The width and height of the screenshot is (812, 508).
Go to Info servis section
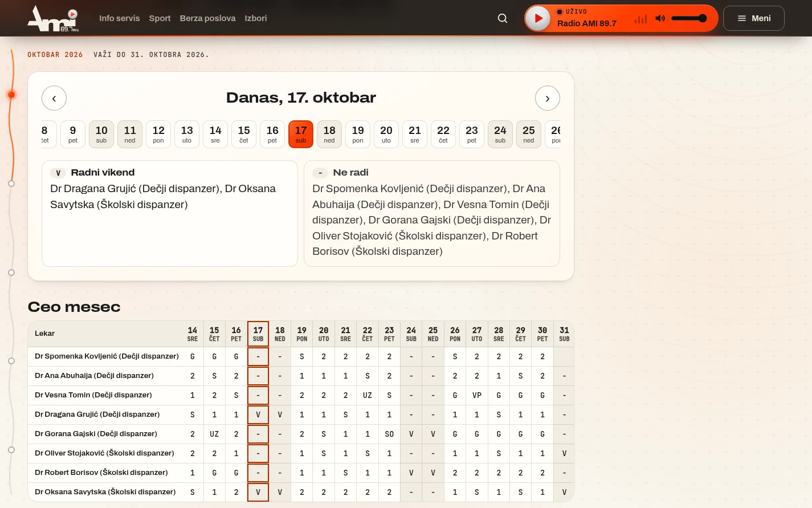click(119, 18)
